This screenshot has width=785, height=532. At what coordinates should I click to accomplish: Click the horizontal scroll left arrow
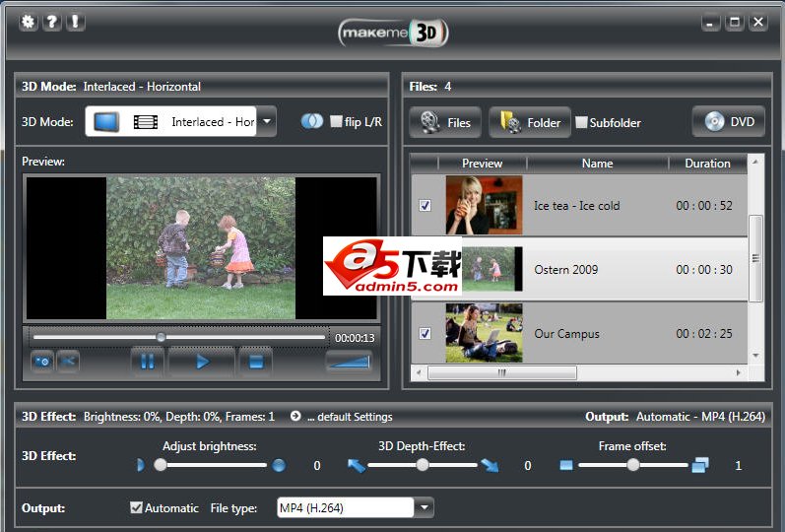pos(419,372)
